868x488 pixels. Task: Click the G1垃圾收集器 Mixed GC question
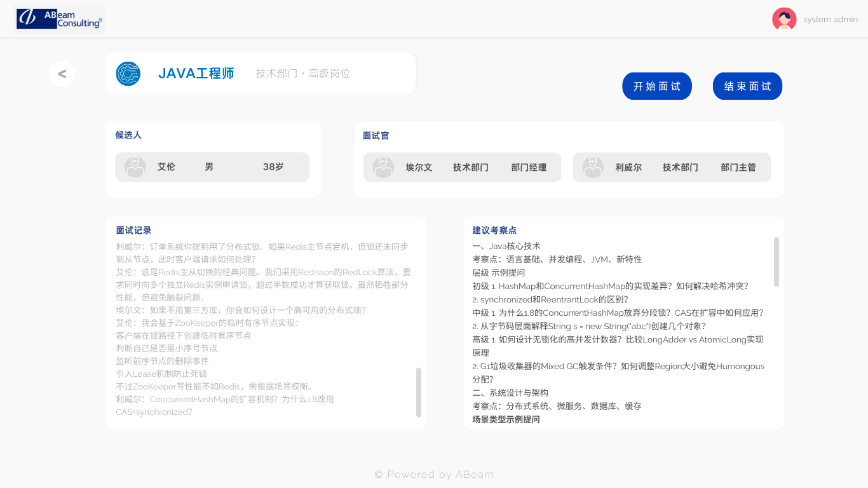(x=618, y=372)
